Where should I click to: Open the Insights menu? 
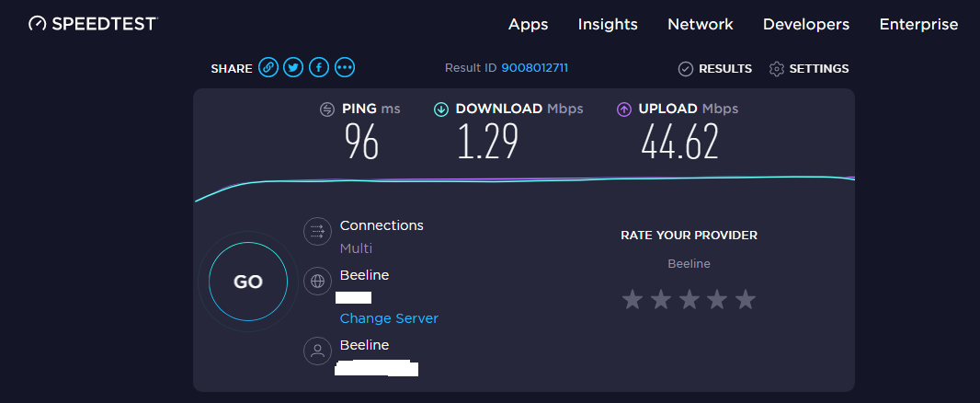pos(608,25)
